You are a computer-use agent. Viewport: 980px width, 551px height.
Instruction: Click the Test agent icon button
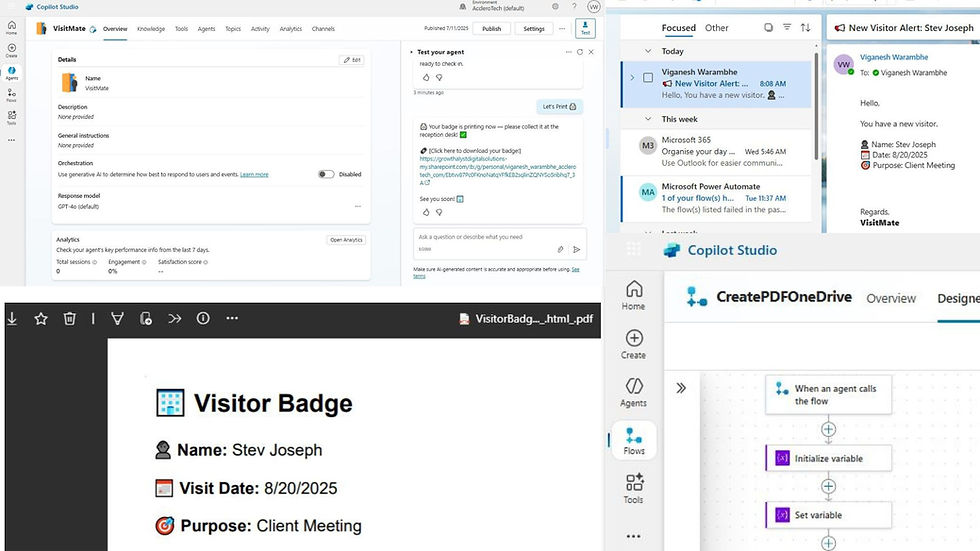[585, 28]
